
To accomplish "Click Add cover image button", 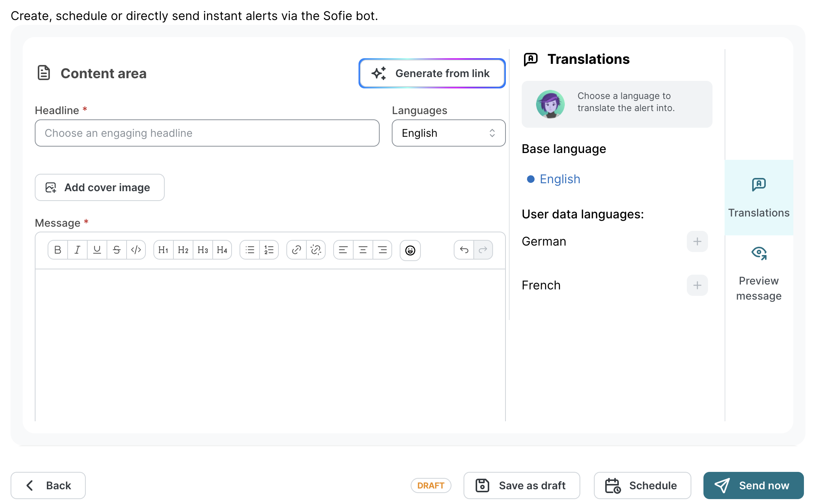I will pyautogui.click(x=100, y=187).
